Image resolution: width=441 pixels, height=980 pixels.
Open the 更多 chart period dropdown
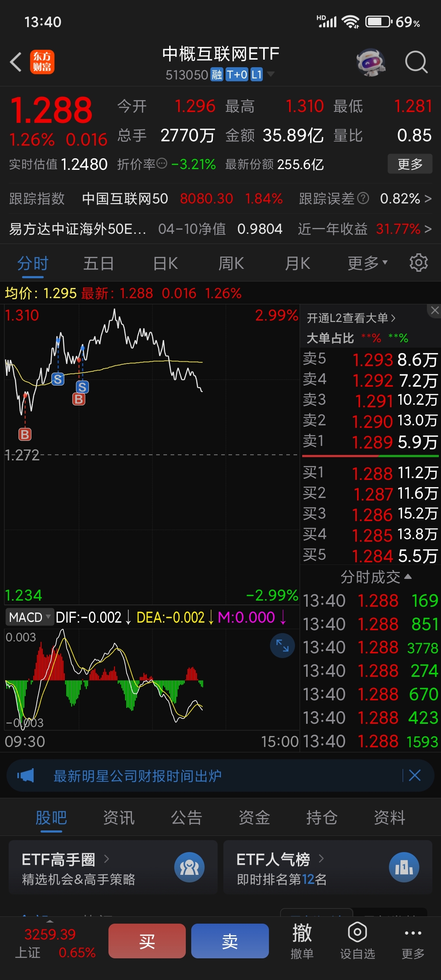368,263
